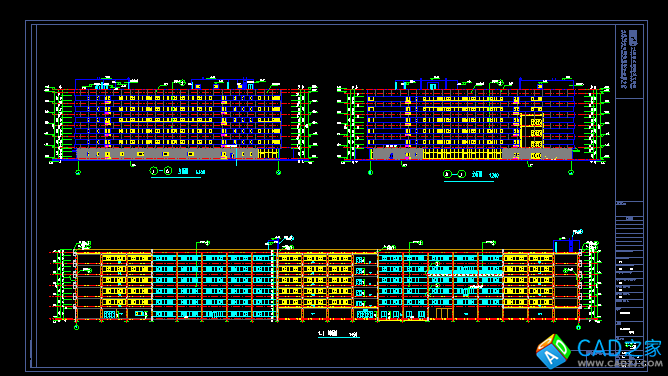
Task: Select the top-right elevation view title label
Action: click(x=470, y=175)
